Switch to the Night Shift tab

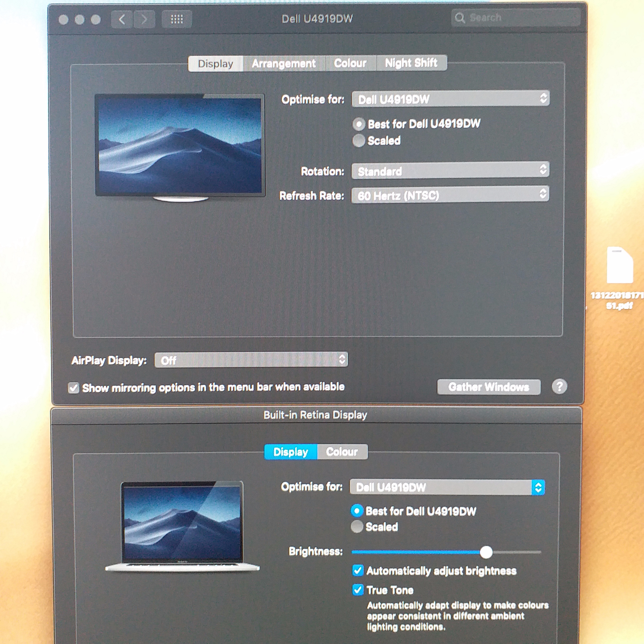click(411, 63)
